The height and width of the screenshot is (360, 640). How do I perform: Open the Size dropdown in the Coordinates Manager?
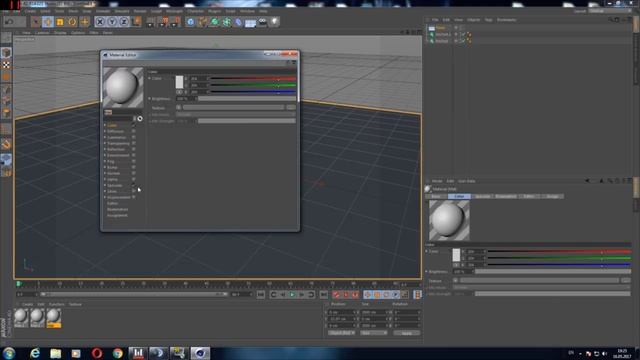pos(374,333)
